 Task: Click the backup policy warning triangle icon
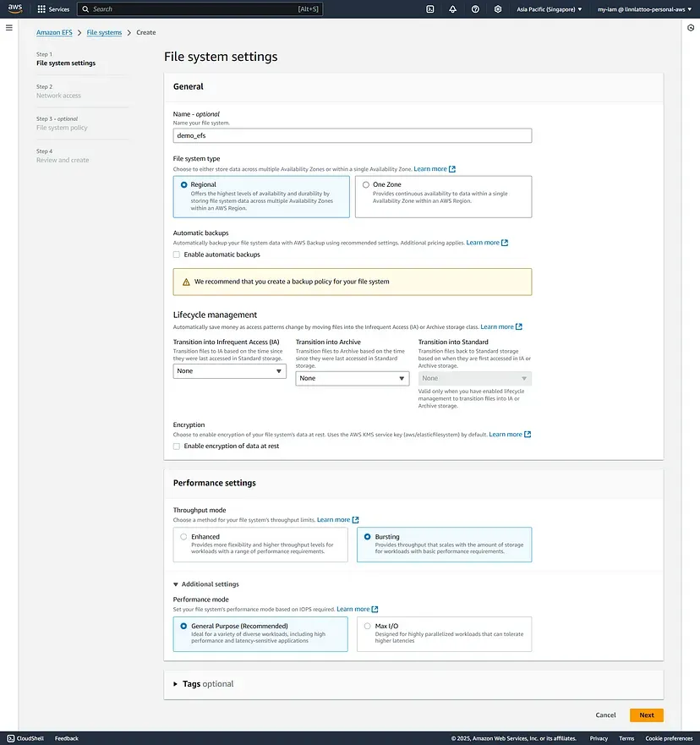(x=186, y=282)
